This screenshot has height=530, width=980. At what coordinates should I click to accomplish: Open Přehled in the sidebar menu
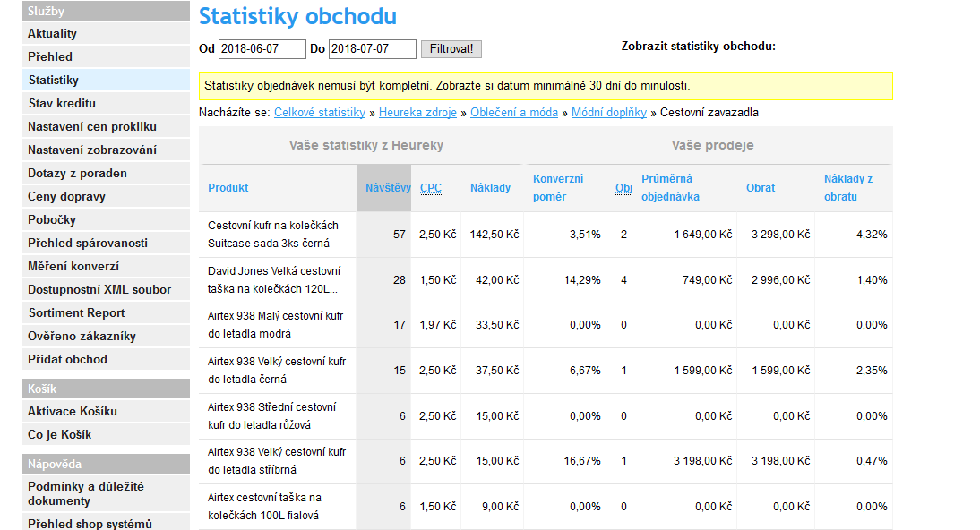50,57
